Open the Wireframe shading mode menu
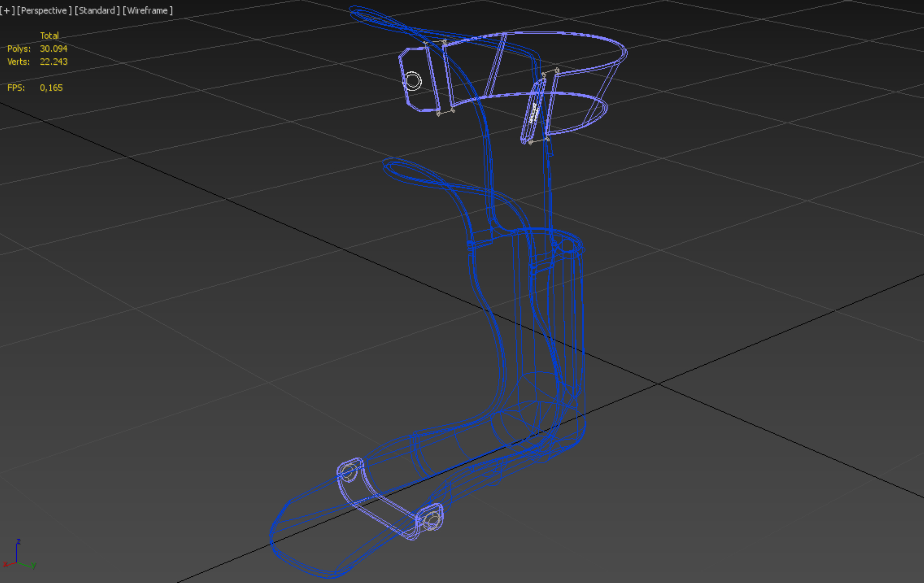 point(148,11)
